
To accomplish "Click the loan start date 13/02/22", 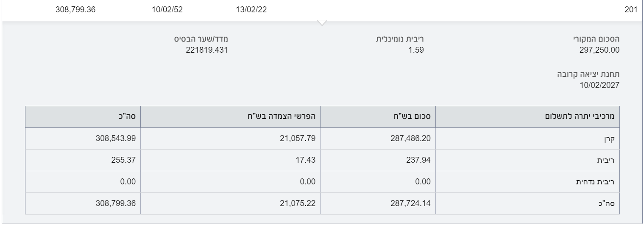I will [x=251, y=10].
